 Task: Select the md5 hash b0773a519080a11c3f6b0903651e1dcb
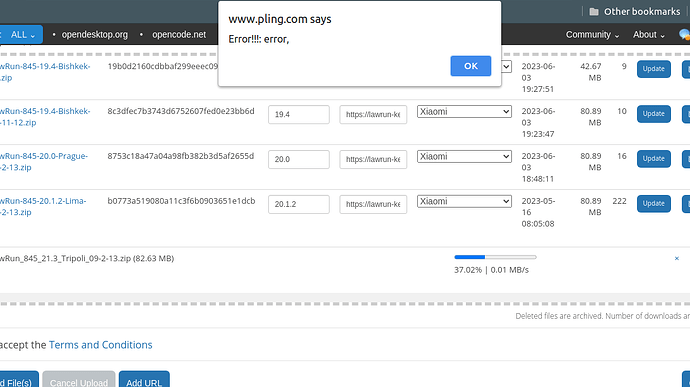coord(181,201)
